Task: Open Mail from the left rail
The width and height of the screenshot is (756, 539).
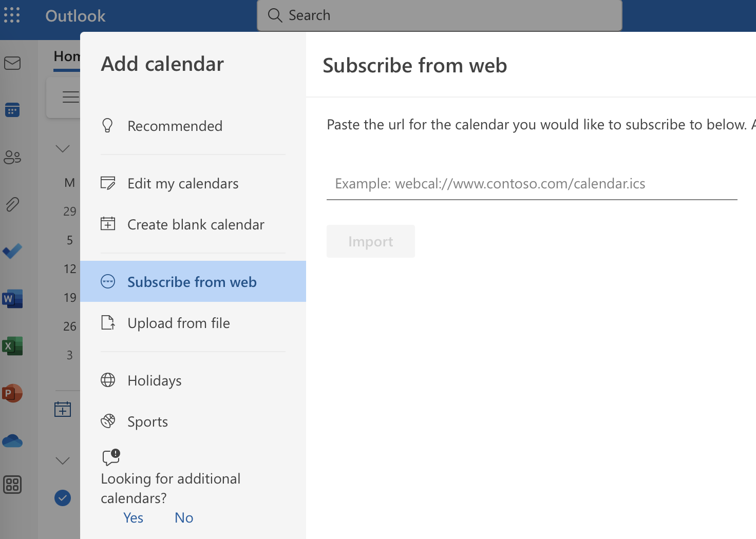Action: 12,63
